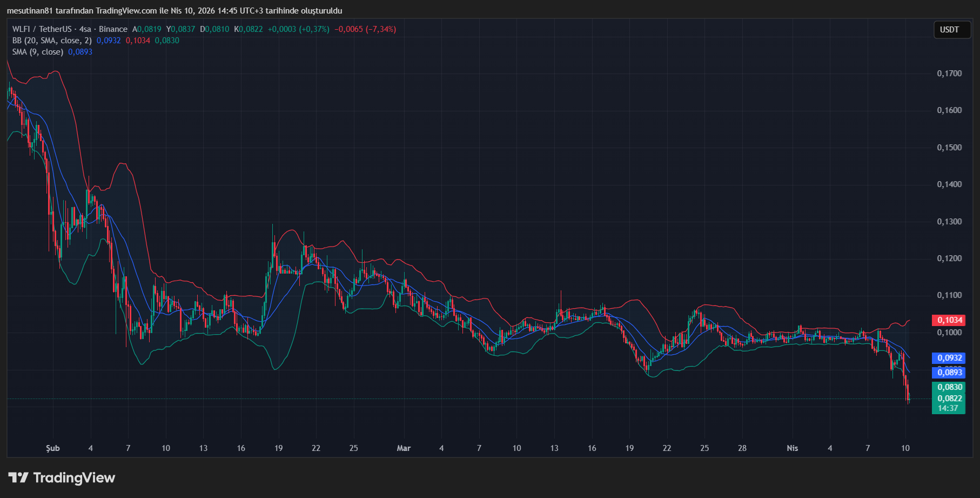Click the USDT currency button

pyautogui.click(x=951, y=30)
